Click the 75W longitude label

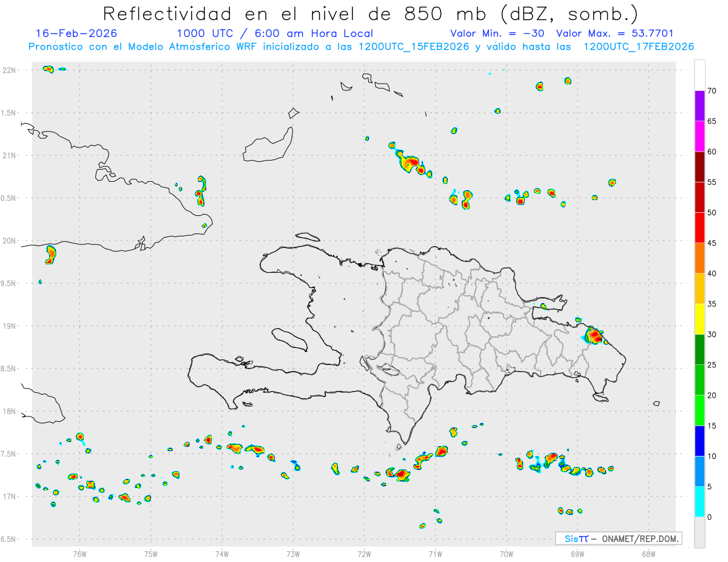pos(150,554)
